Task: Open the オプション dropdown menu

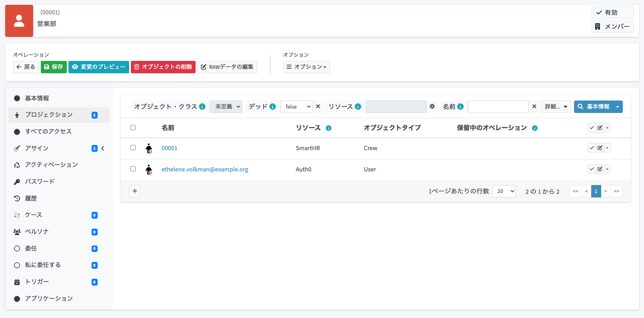Action: point(306,67)
